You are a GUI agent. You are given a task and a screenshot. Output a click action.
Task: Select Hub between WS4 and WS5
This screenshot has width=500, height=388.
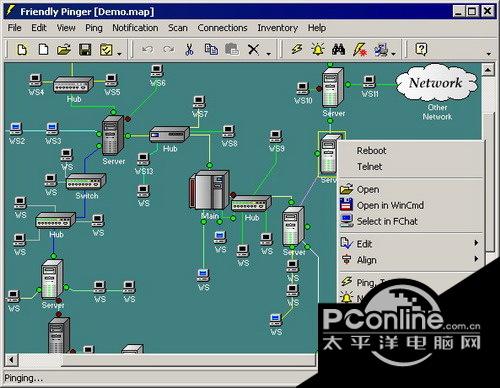click(73, 84)
